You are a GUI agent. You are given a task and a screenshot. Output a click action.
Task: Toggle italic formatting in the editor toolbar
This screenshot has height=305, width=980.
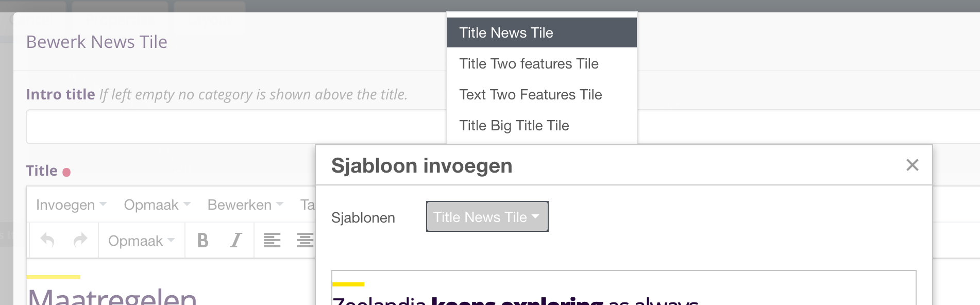click(x=235, y=240)
